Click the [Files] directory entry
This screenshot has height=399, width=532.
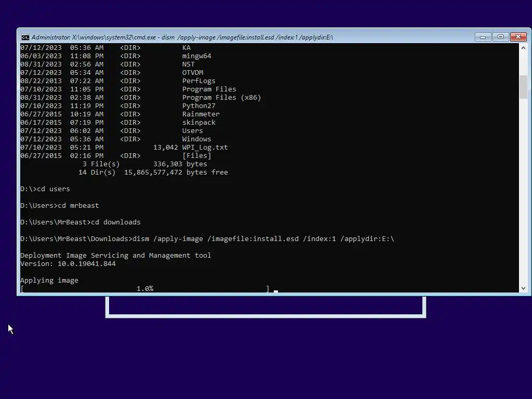[197, 156]
